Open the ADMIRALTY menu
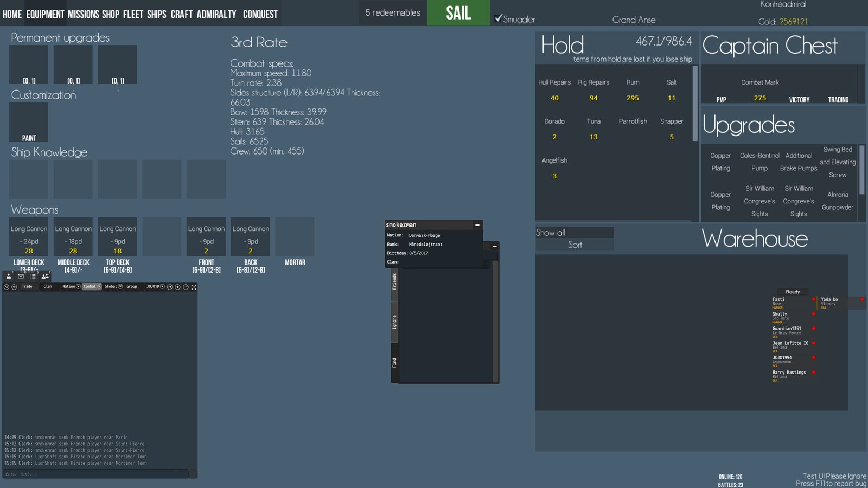868x488 pixels. [216, 14]
